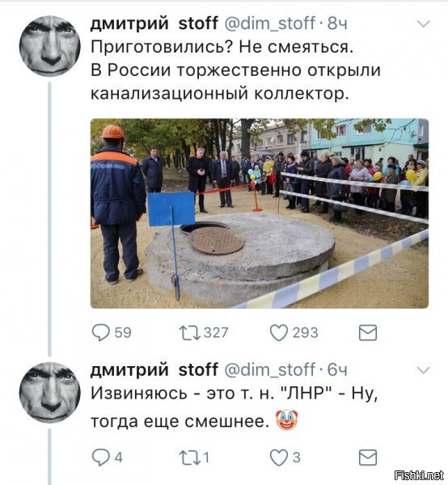This screenshot has width=448, height=485.
Task: Expand options chevron on first tweet
Action: 424,23
